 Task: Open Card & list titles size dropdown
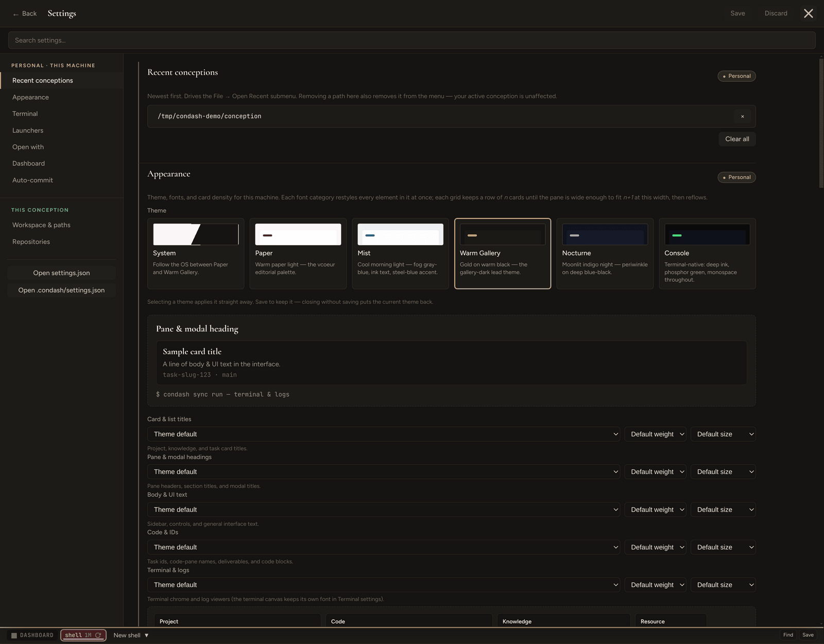coord(723,434)
